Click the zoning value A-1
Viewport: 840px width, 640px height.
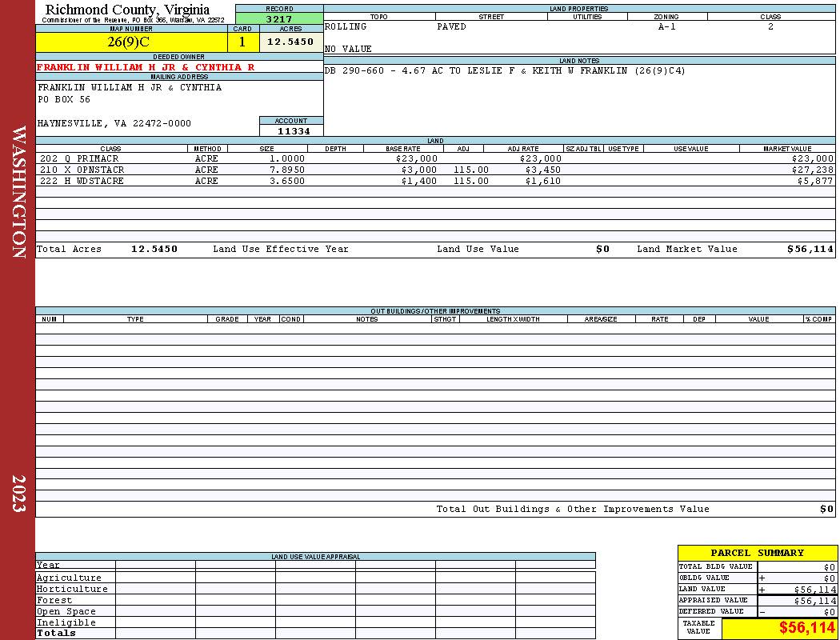pos(667,26)
